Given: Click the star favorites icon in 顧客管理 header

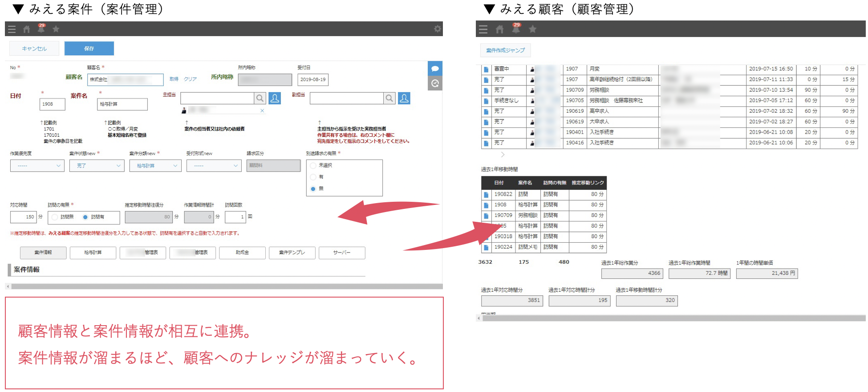Looking at the screenshot, I should pos(532,29).
